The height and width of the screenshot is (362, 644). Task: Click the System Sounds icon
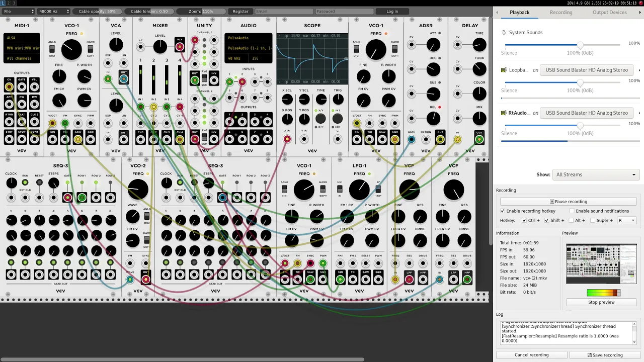click(504, 32)
